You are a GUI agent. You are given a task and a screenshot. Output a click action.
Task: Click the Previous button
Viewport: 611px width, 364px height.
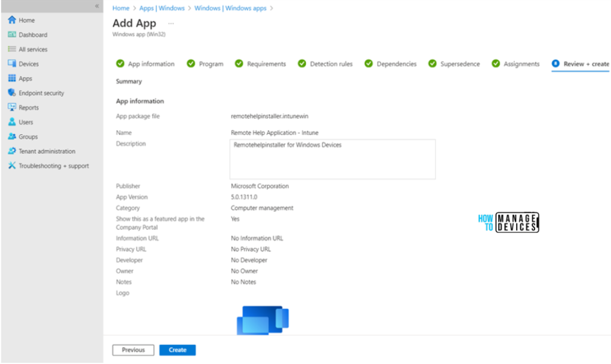click(x=133, y=350)
